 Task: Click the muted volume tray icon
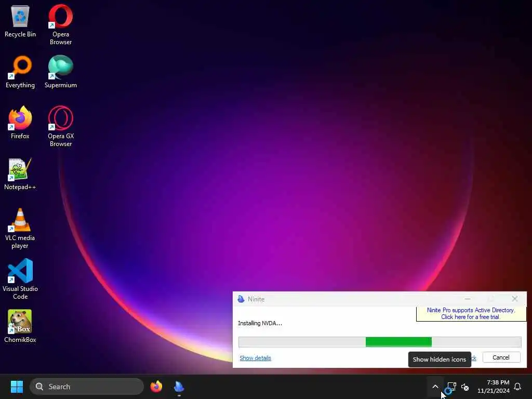[x=465, y=387]
